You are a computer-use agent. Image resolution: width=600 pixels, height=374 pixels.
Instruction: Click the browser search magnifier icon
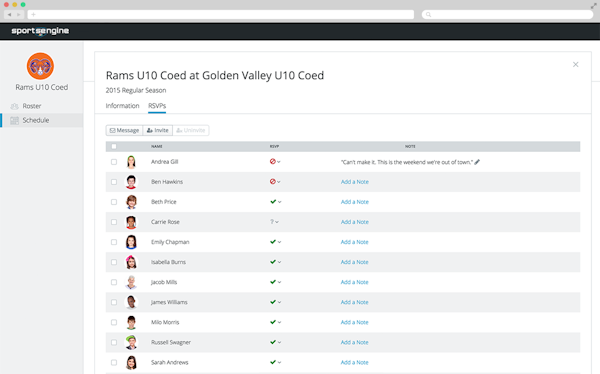pos(429,15)
